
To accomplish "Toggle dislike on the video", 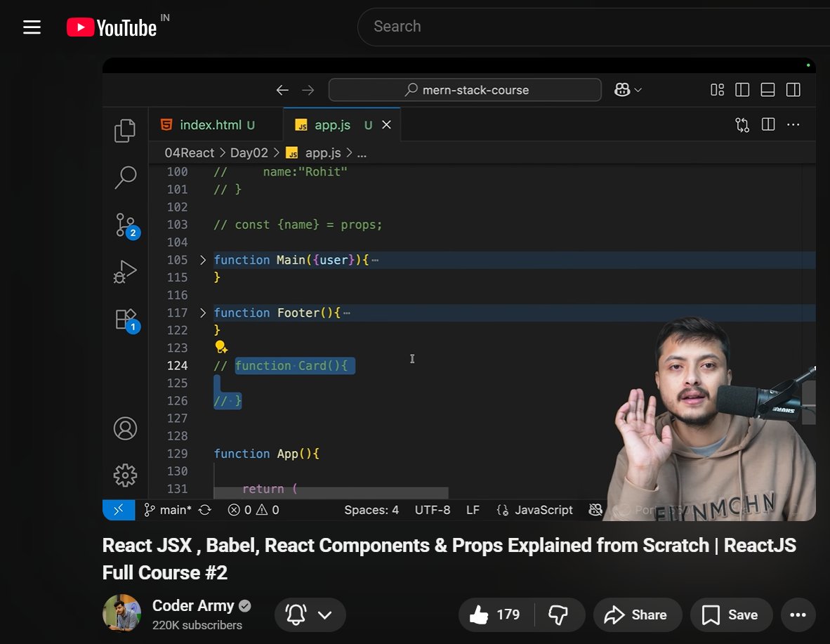I will [x=560, y=615].
